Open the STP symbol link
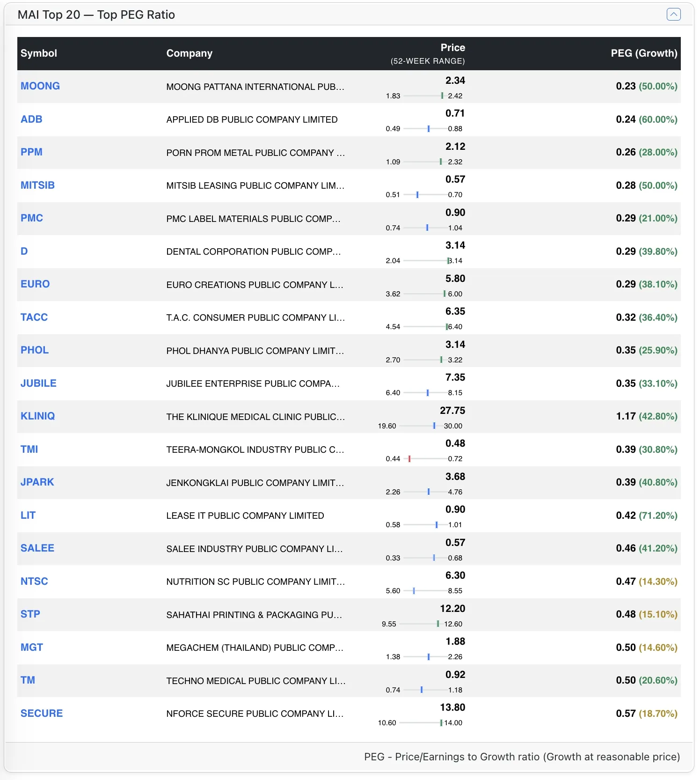This screenshot has height=780, width=700. point(30,614)
